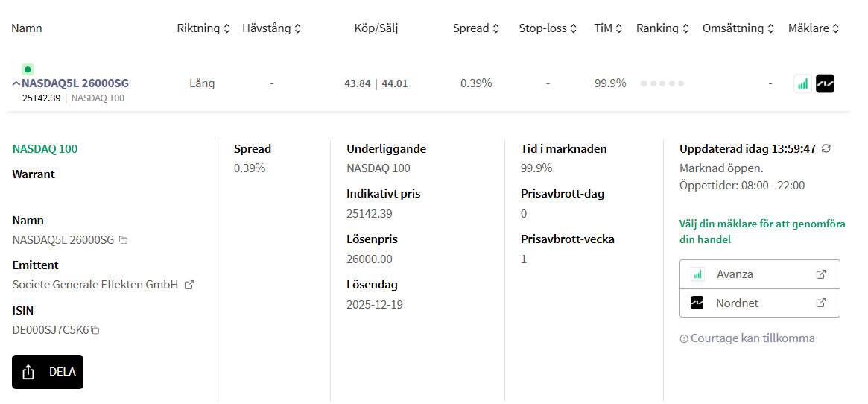
Task: Click the green status indicator above the warrant name
Action: 28,69
